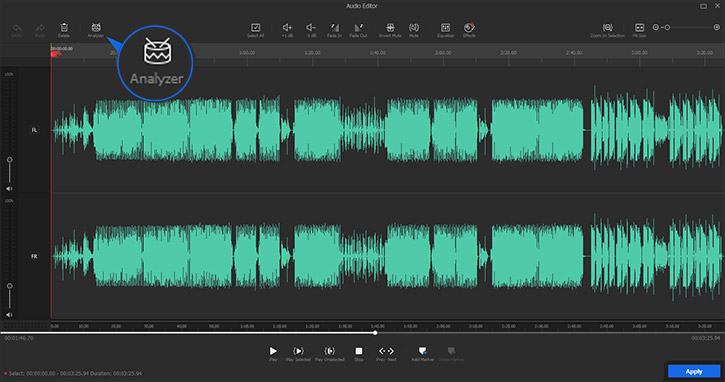Image resolution: width=725 pixels, height=382 pixels.
Task: Click the playback progress bar handle
Action: tap(375, 333)
